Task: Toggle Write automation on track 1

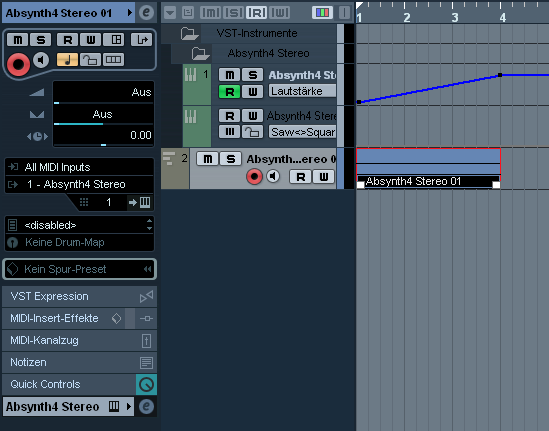Action: (x=253, y=92)
